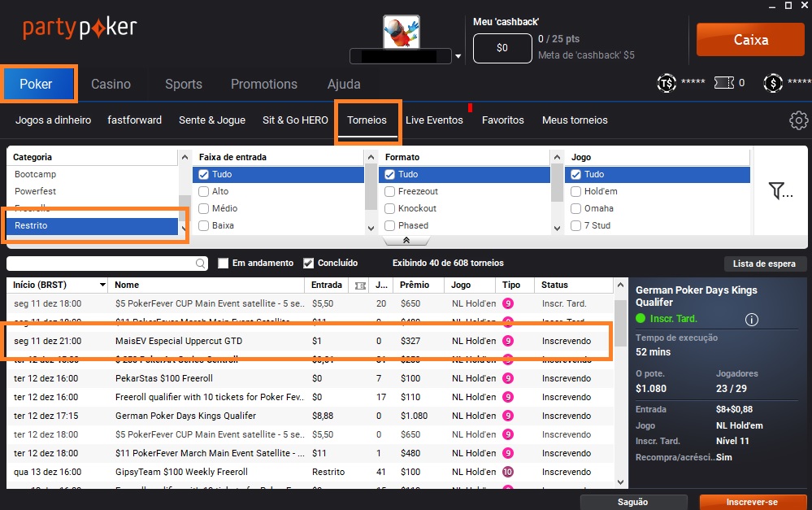The width and height of the screenshot is (812, 510).
Task: Open Sente & Jogue section
Action: 212,120
